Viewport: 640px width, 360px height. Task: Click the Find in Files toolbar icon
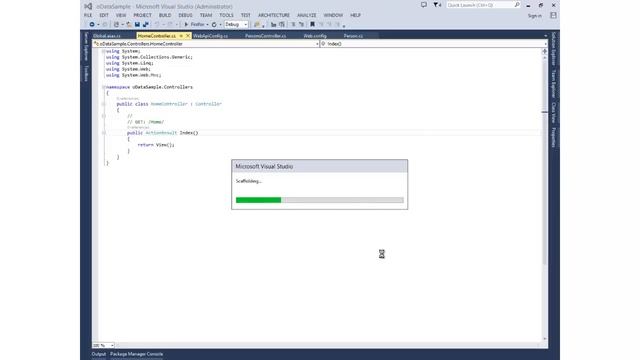tap(257, 24)
